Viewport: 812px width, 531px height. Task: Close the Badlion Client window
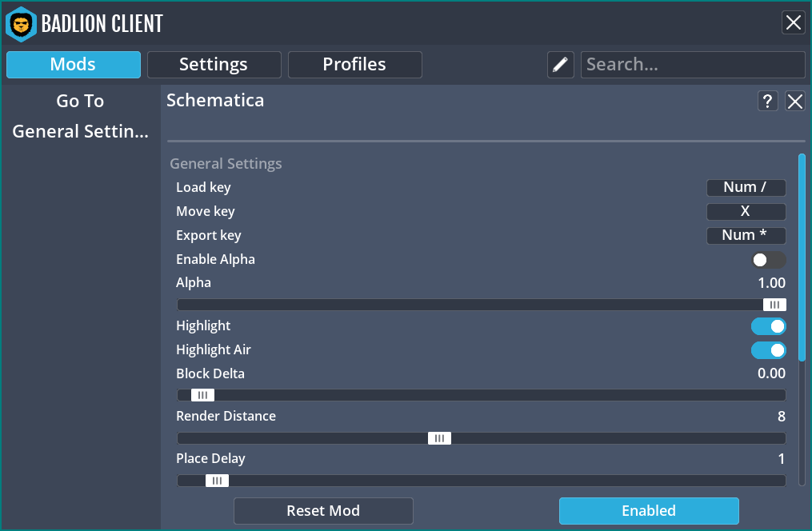(x=794, y=22)
